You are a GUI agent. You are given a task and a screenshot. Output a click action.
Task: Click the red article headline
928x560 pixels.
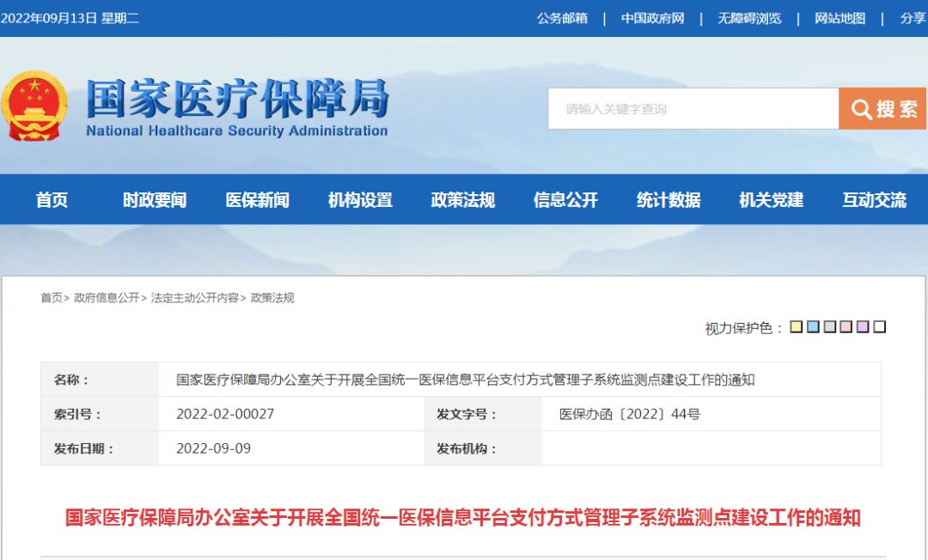pyautogui.click(x=462, y=517)
